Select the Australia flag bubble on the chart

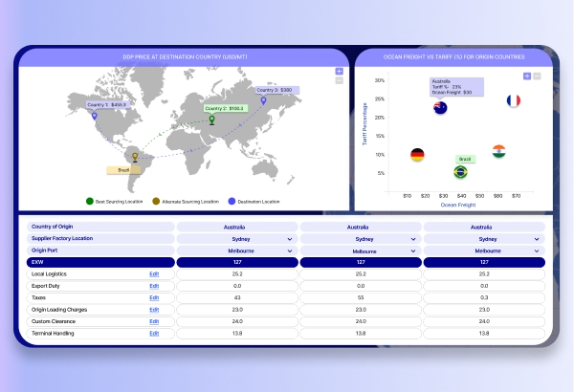click(x=440, y=108)
